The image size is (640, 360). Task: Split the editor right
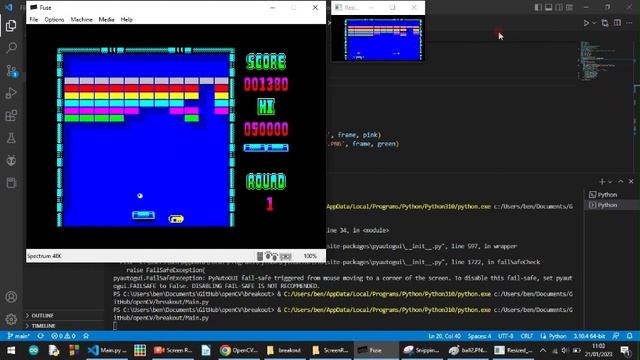click(617, 23)
